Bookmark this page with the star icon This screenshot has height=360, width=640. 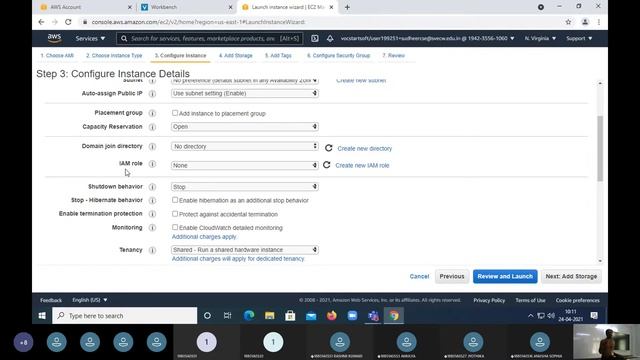[x=568, y=22]
